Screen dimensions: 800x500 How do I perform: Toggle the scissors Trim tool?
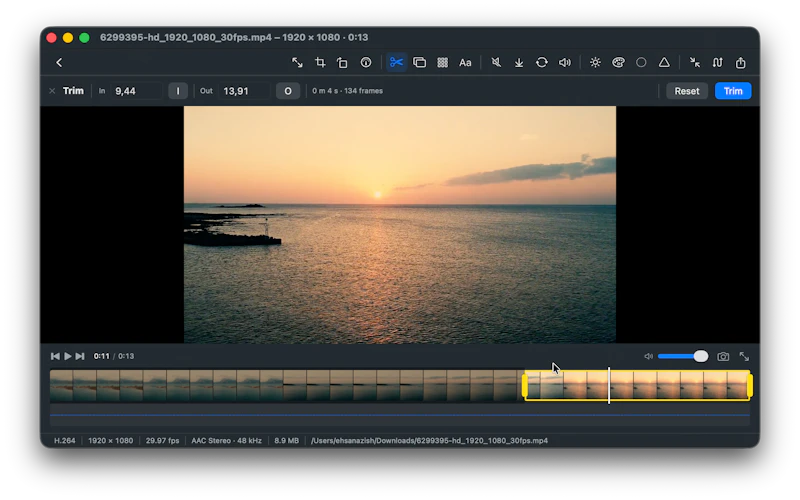pyautogui.click(x=396, y=63)
